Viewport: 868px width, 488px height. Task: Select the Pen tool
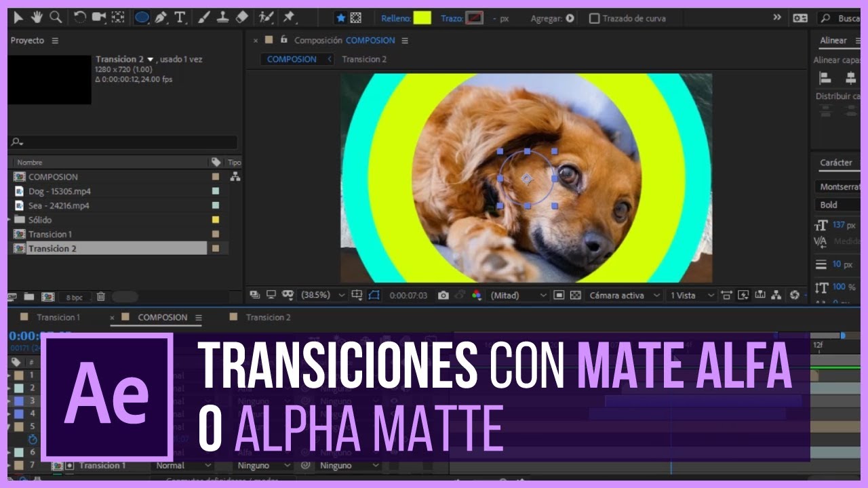click(x=161, y=18)
